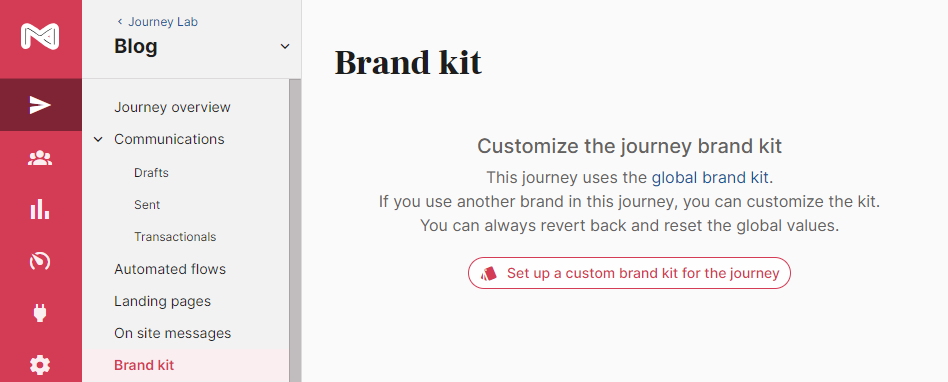
Task: Open the speedometer gauge icon
Action: coord(40,262)
